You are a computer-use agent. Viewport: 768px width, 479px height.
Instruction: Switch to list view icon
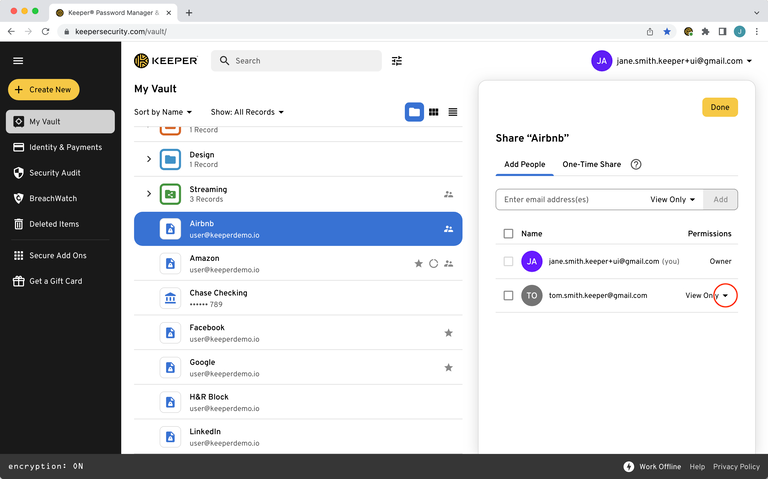[x=453, y=112]
